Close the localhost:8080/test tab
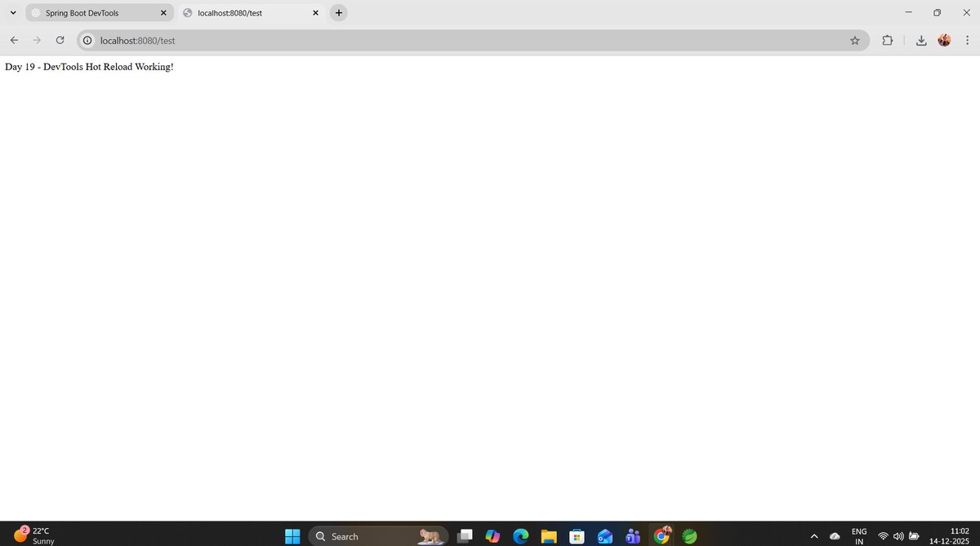980x546 pixels. point(315,13)
